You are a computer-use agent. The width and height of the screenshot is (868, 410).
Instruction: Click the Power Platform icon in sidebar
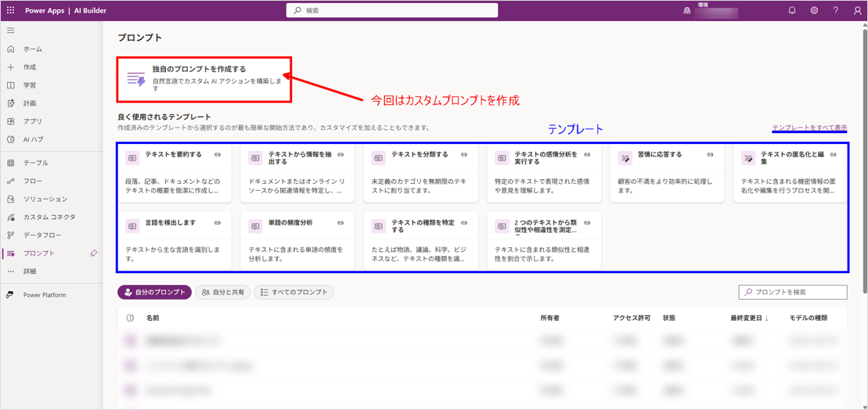click(11, 295)
